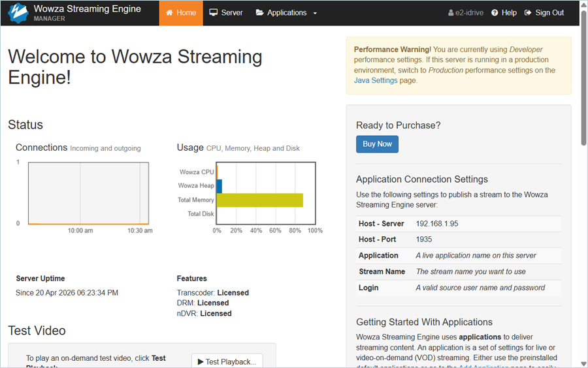Viewport: 588px width, 368px height.
Task: Open the Java Settings link
Action: pos(376,80)
